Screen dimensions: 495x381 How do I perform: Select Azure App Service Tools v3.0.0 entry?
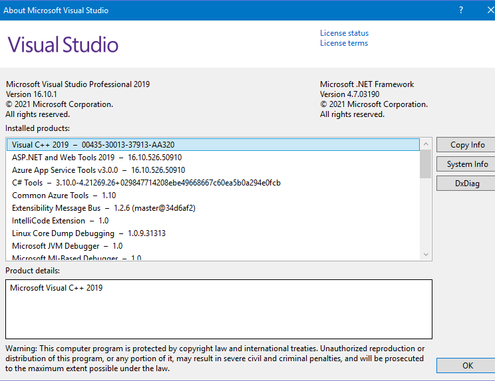click(213, 170)
